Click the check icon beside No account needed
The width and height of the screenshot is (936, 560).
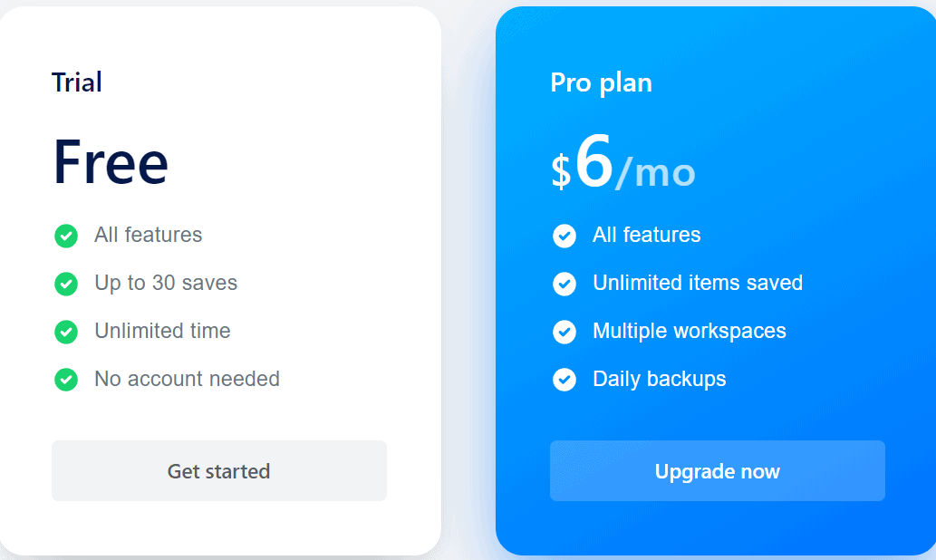tap(65, 380)
